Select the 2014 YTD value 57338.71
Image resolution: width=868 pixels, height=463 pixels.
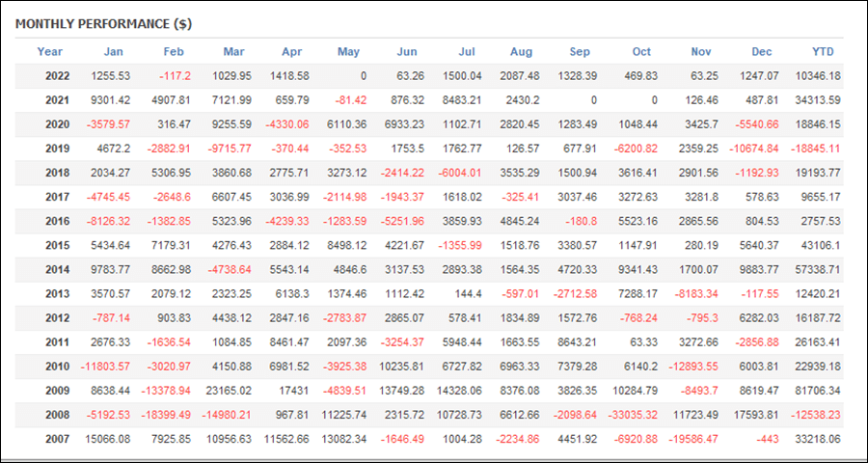point(818,270)
